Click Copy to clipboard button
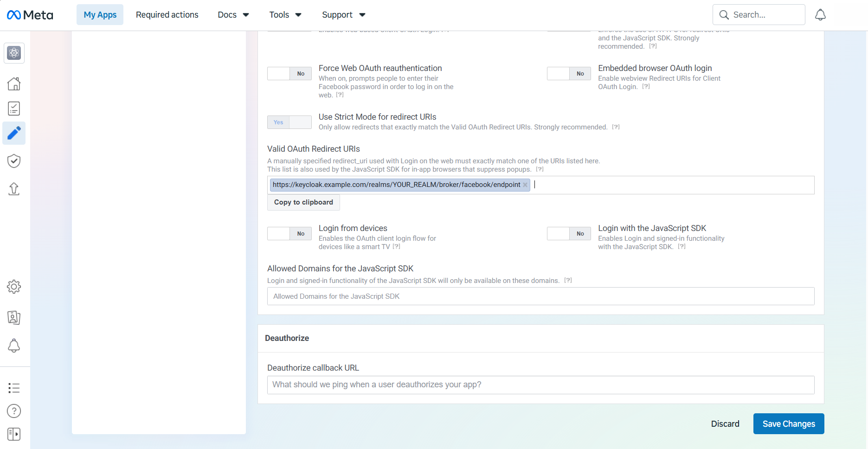868x449 pixels. coord(303,202)
